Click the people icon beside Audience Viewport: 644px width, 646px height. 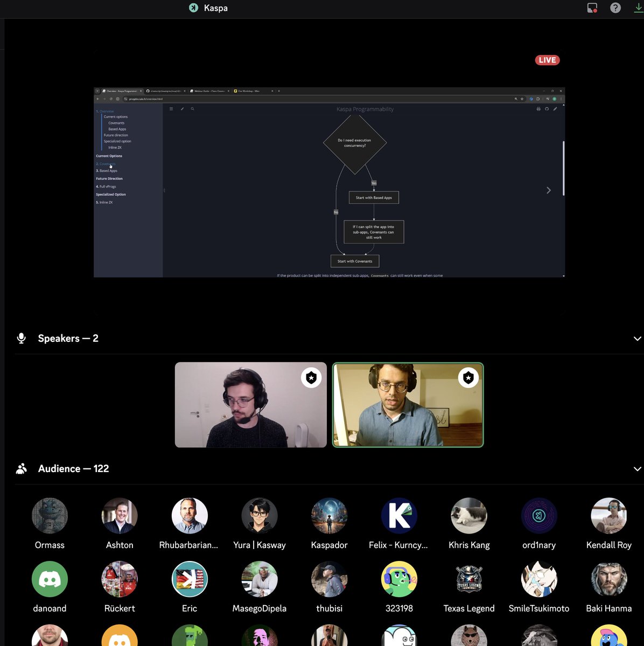[x=22, y=468]
